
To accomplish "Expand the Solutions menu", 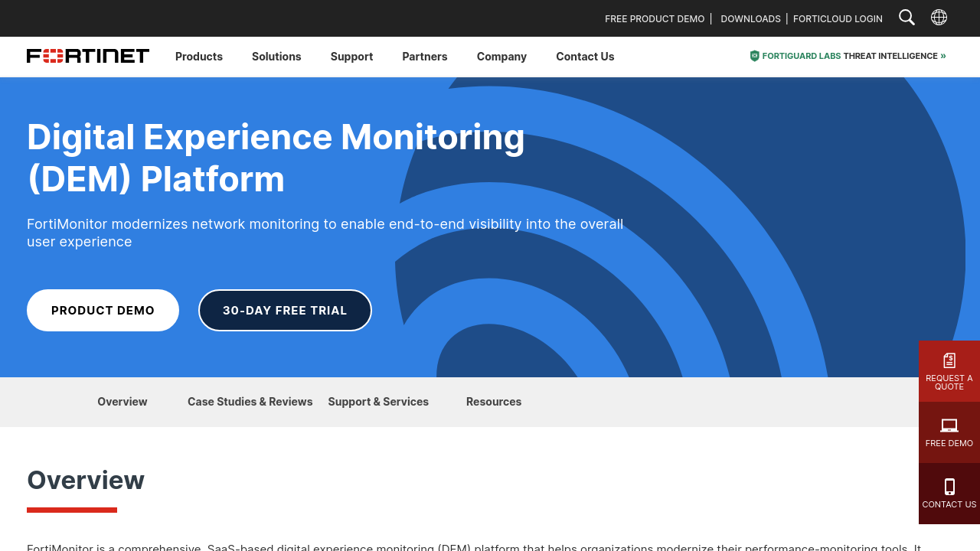I will [276, 57].
